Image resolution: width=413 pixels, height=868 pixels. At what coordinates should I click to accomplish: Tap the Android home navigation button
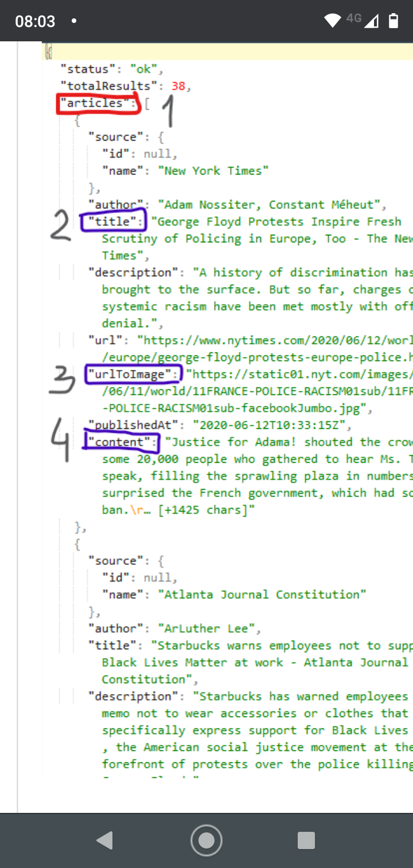pos(206,840)
